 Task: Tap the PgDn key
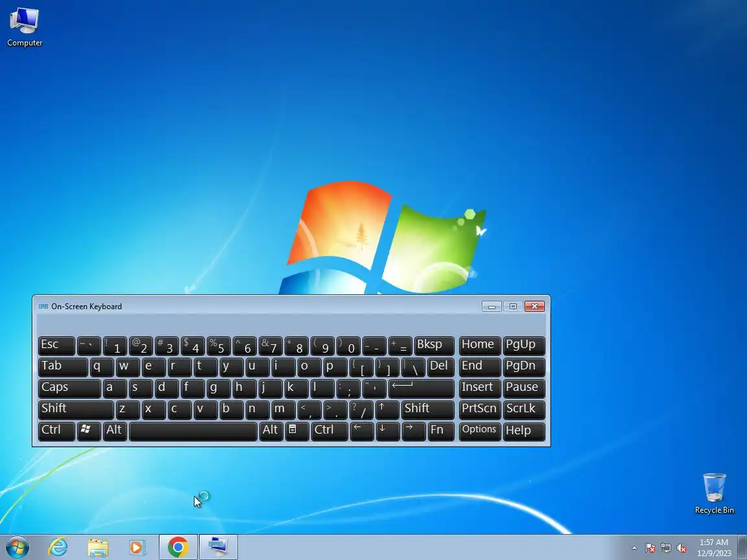pos(524,367)
